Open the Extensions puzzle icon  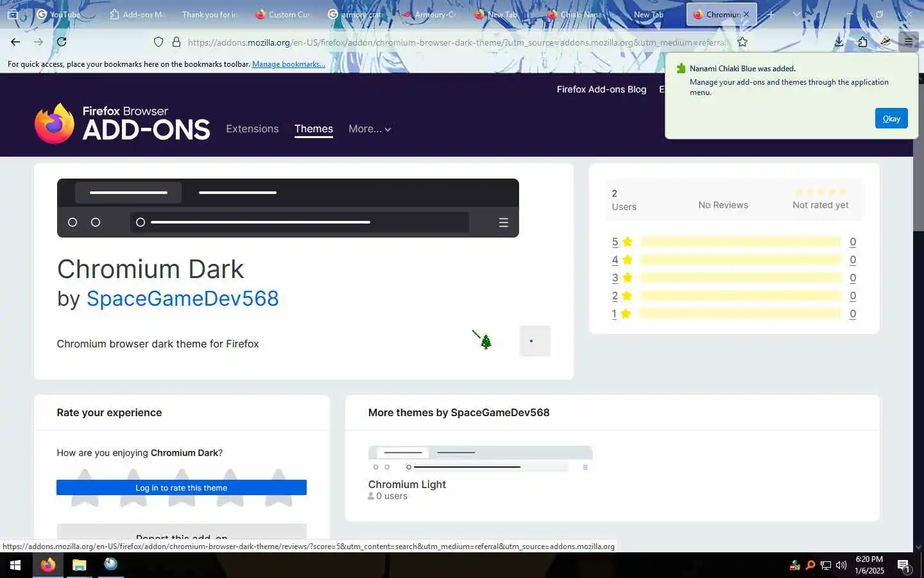(x=862, y=42)
